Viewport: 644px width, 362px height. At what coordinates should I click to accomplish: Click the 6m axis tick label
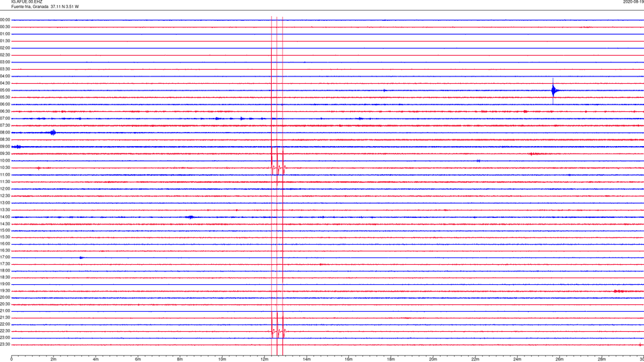click(138, 359)
